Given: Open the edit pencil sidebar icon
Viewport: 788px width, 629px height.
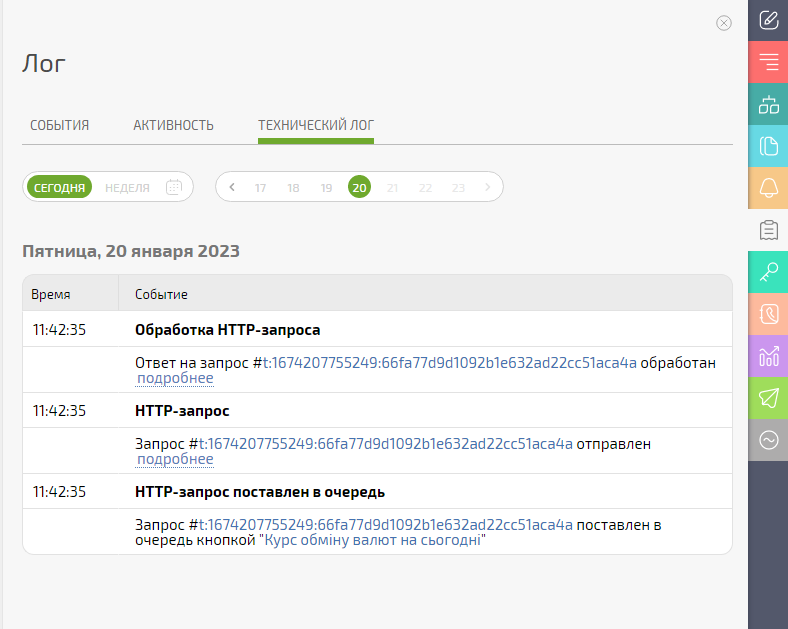Looking at the screenshot, I should (768, 21).
